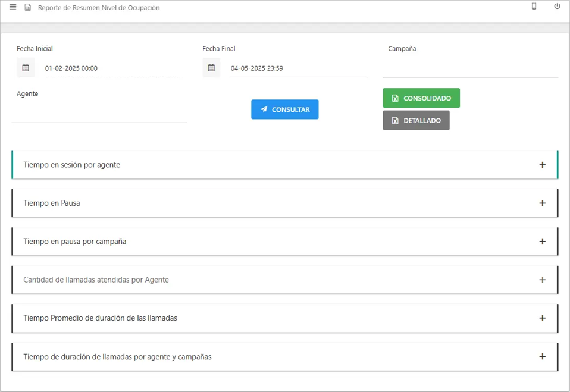570x392 pixels.
Task: Open the Fecha Inicial calendar picker
Action: click(x=25, y=67)
